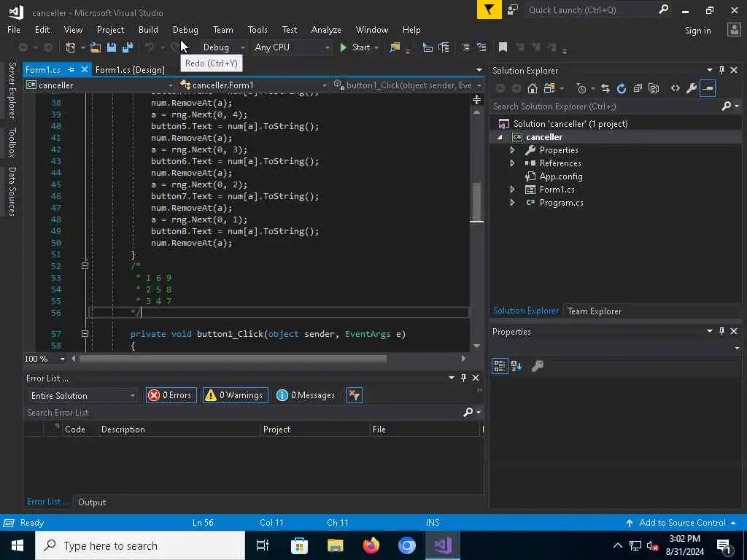
Task: Click the Alphabetical sort icon in Properties
Action: (x=516, y=366)
